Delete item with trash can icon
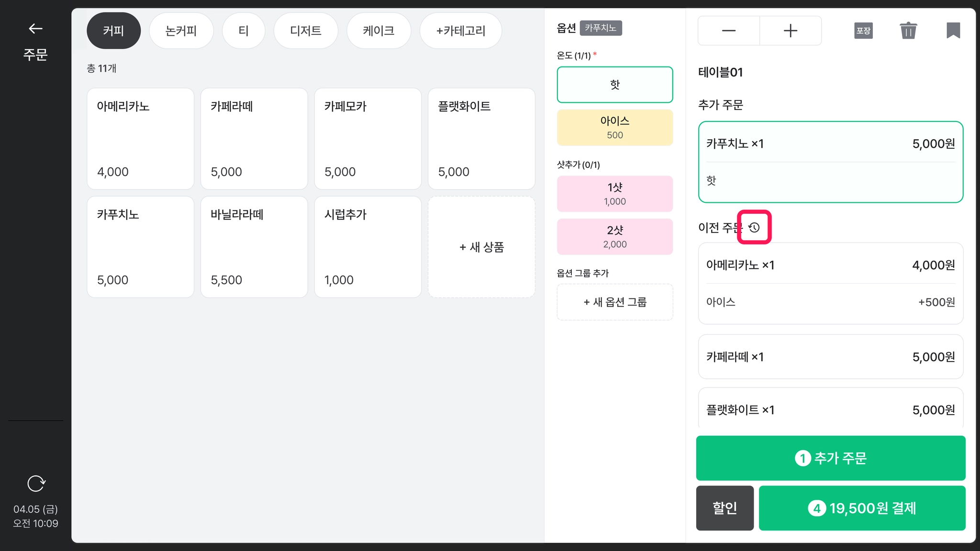 click(908, 31)
